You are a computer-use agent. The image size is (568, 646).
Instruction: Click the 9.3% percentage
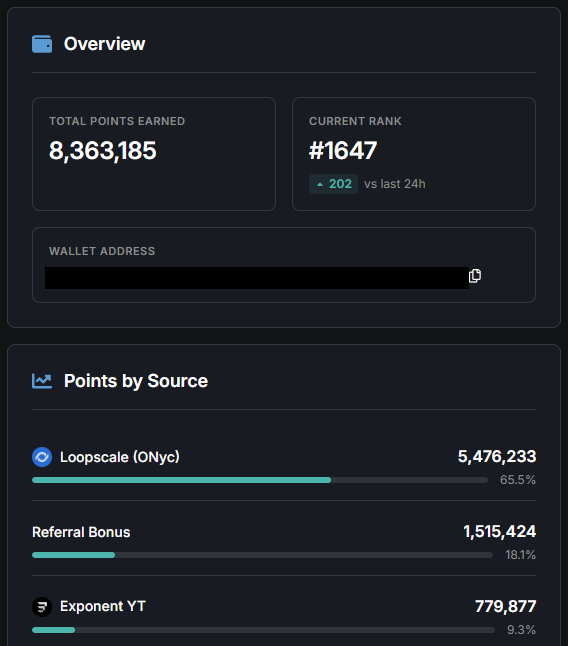point(521,630)
